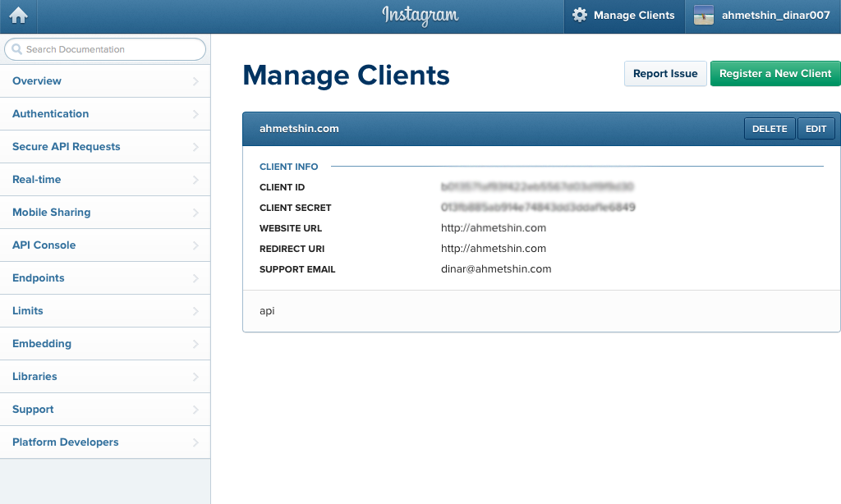Click the Website URL http://ahmetshin.com
This screenshot has height=504, width=841.
494,228
